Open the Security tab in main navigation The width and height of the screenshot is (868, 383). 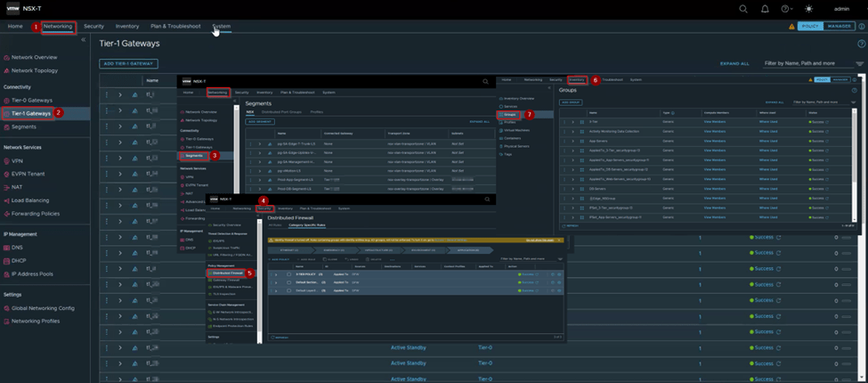(x=93, y=27)
